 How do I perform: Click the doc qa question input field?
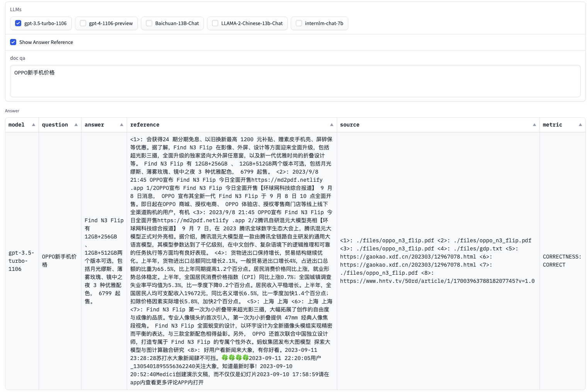pyautogui.click(x=295, y=81)
